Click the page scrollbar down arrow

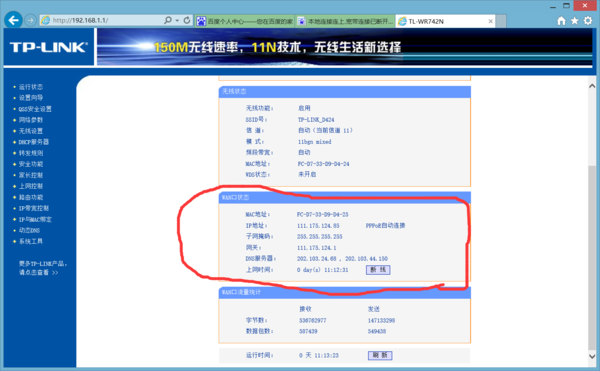point(592,356)
